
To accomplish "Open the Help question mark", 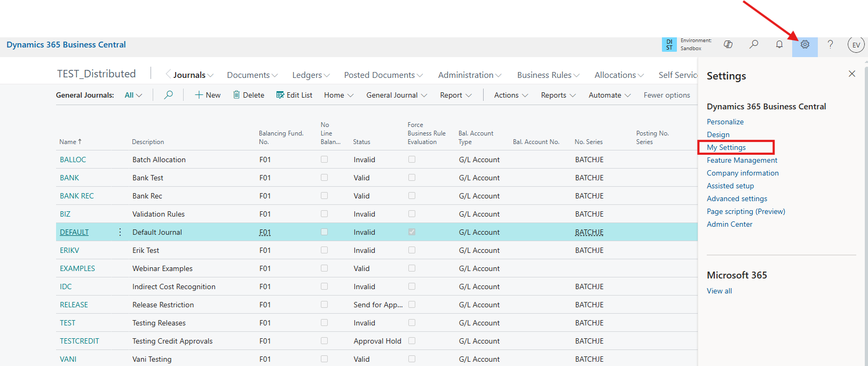I will pyautogui.click(x=830, y=45).
